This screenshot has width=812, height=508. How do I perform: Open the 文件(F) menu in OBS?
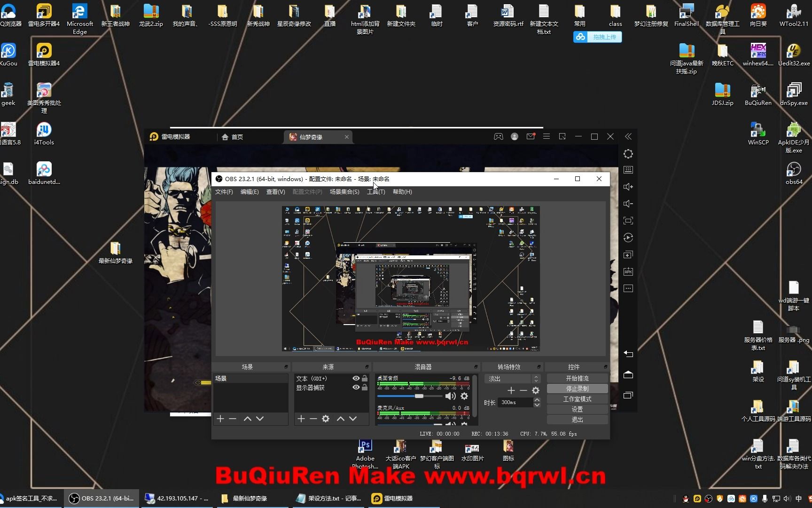point(224,192)
